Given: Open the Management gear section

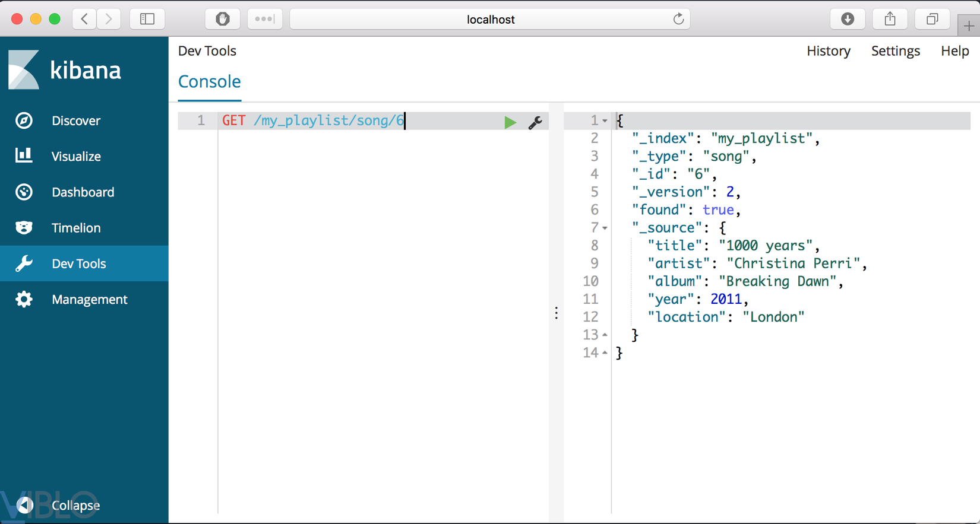Looking at the screenshot, I should [89, 300].
